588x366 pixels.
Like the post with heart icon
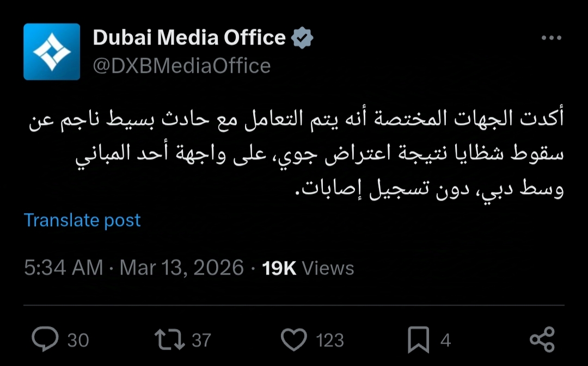(x=294, y=339)
